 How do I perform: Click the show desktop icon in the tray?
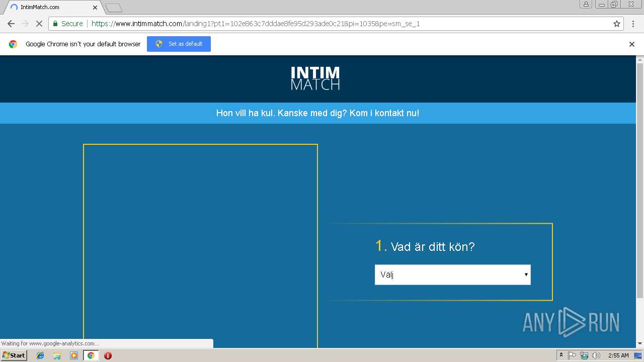(638, 355)
